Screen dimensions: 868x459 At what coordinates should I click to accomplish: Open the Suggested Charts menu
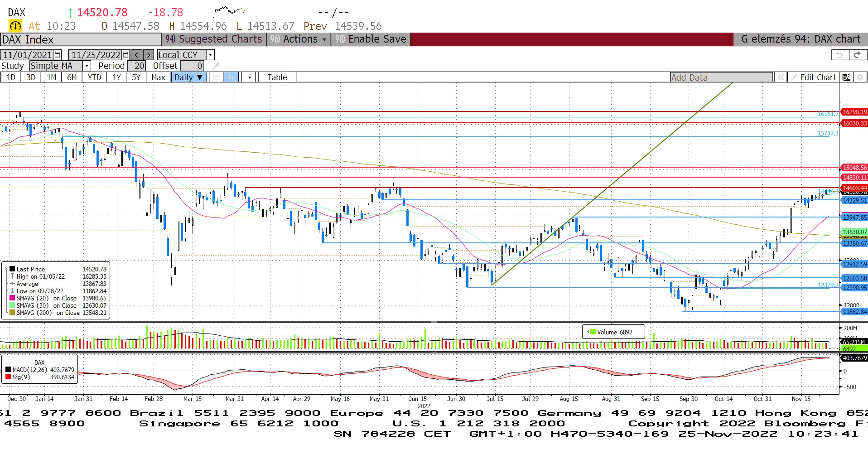tap(214, 39)
